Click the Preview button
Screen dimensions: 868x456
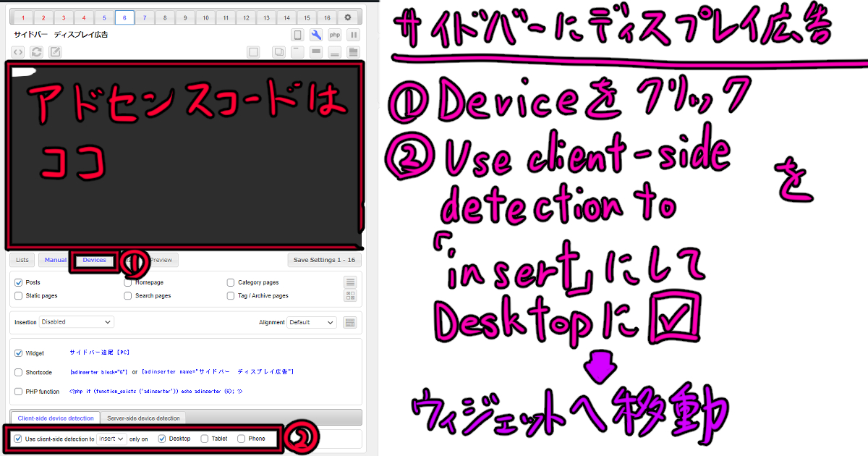pos(161,260)
